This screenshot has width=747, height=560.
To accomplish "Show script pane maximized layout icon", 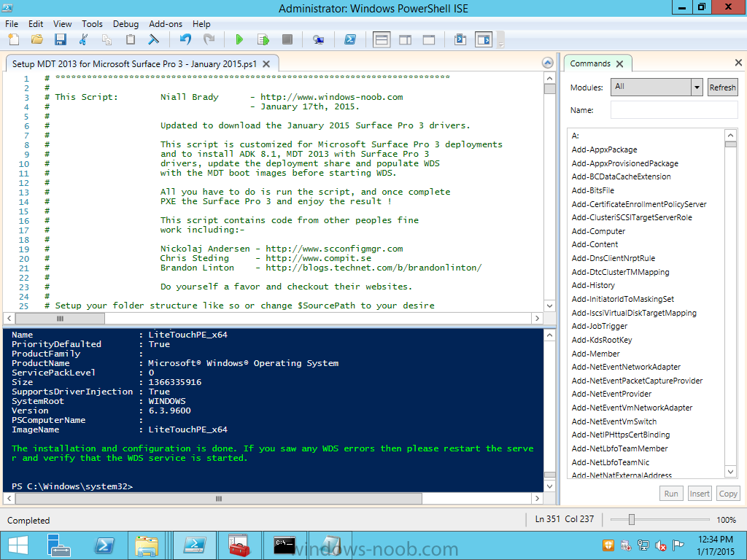I will 429,39.
